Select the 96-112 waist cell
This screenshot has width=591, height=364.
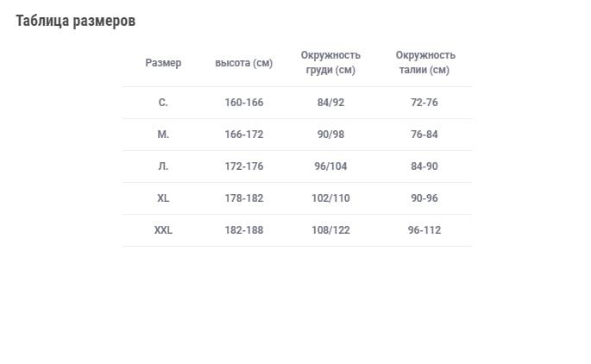tap(424, 230)
